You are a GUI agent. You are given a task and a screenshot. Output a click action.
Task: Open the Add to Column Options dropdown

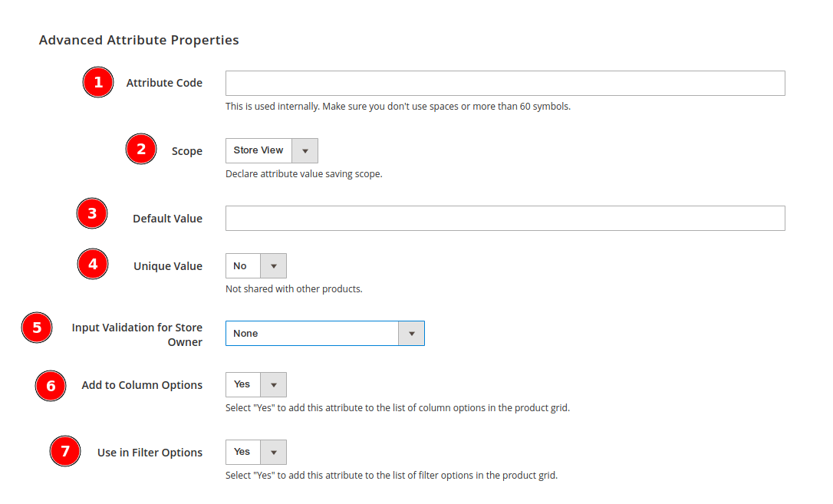[255, 384]
